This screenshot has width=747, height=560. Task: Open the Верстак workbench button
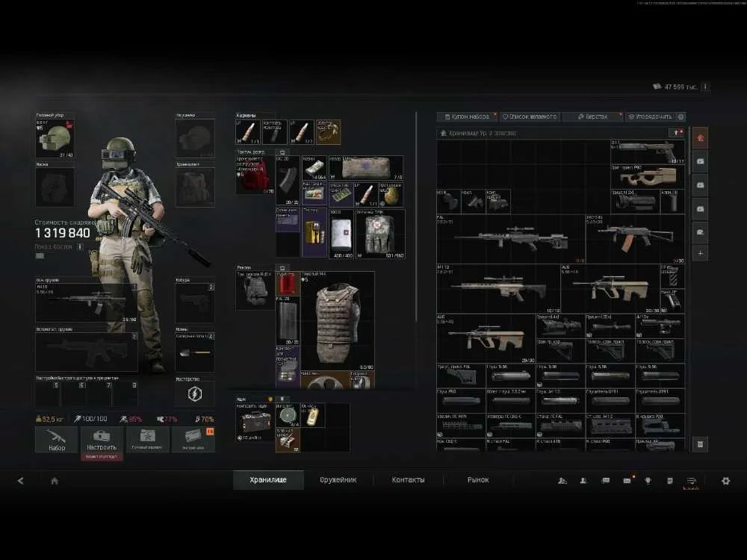tap(592, 116)
